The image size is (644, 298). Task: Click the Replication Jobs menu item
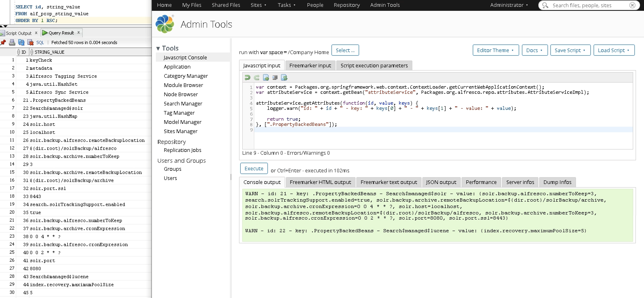click(182, 150)
